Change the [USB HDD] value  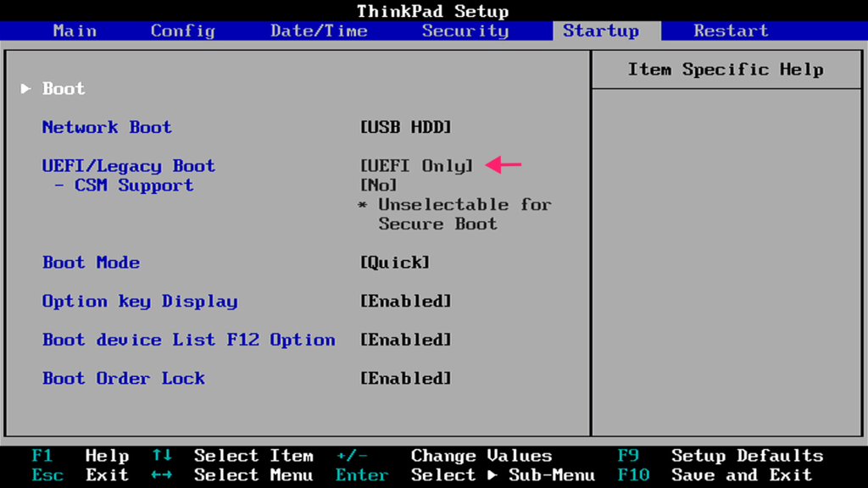coord(406,127)
